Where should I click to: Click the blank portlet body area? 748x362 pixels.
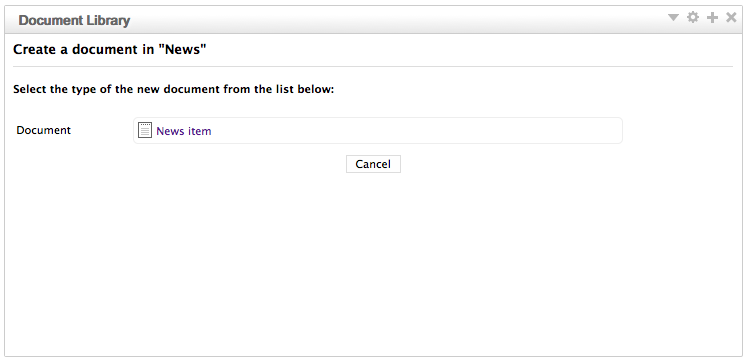(373, 262)
